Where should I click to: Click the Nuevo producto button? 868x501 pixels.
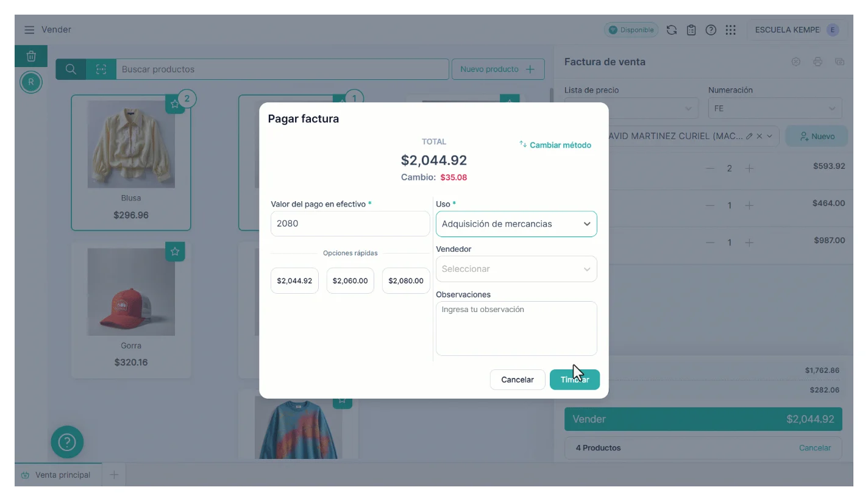click(x=498, y=69)
